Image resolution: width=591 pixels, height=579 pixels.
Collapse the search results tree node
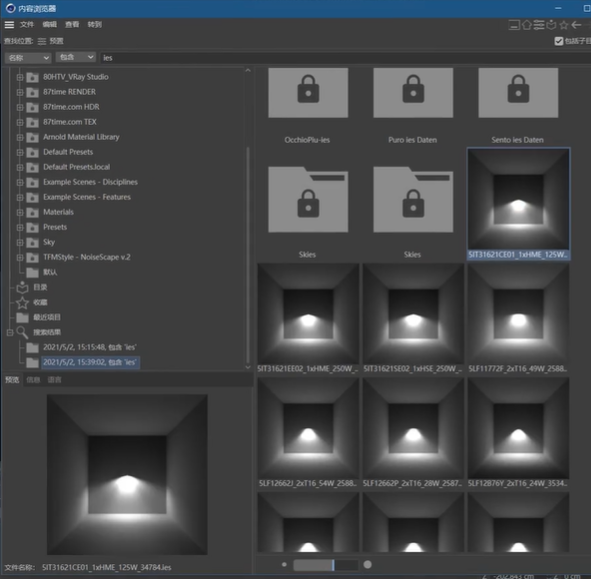click(10, 332)
